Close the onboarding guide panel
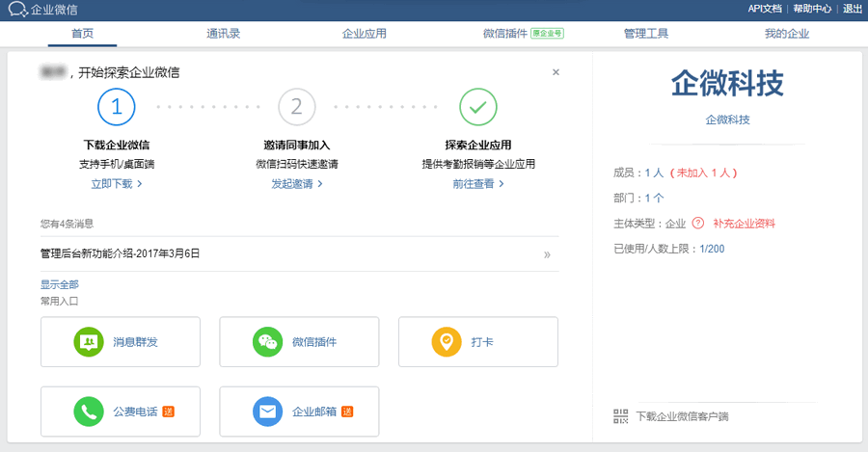This screenshot has height=452, width=868. [556, 72]
